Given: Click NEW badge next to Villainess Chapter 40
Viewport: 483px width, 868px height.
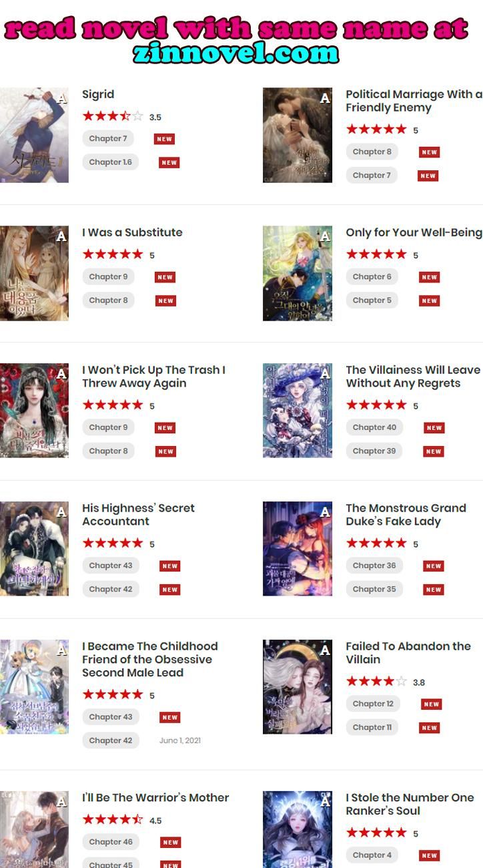Looking at the screenshot, I should [434, 428].
